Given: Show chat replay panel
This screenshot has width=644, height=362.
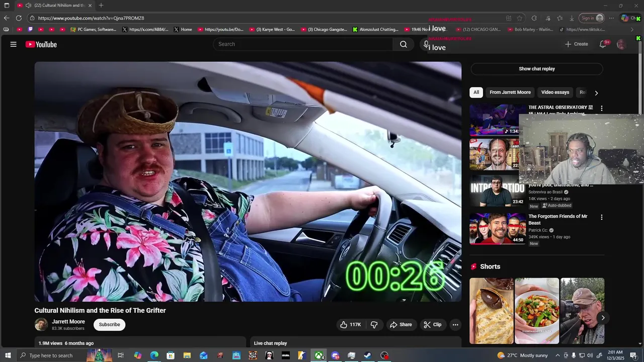Looking at the screenshot, I should coord(537,69).
